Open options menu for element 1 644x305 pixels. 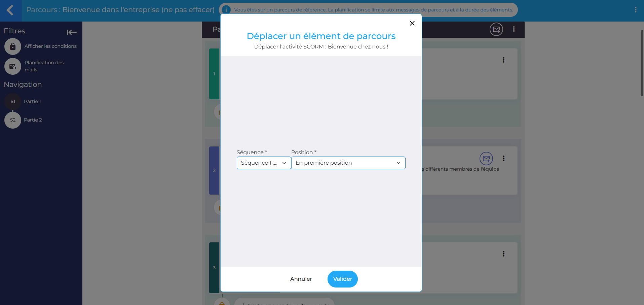(503, 60)
